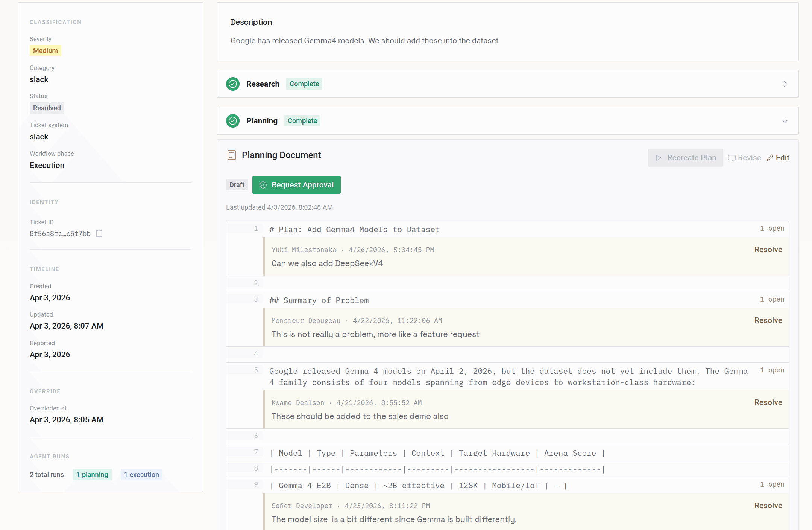
Task: Click Request Approval button
Action: pyautogui.click(x=296, y=185)
